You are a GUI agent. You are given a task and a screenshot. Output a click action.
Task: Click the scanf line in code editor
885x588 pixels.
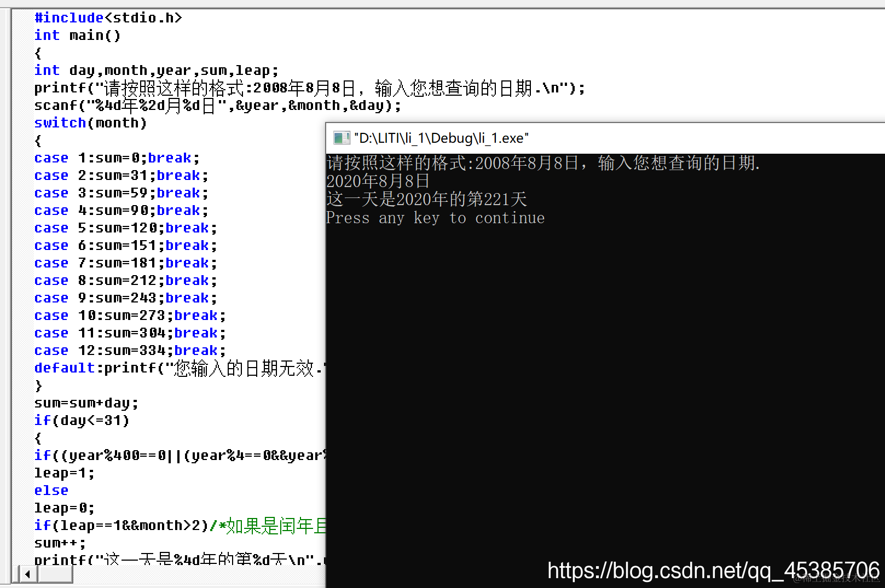click(x=217, y=106)
